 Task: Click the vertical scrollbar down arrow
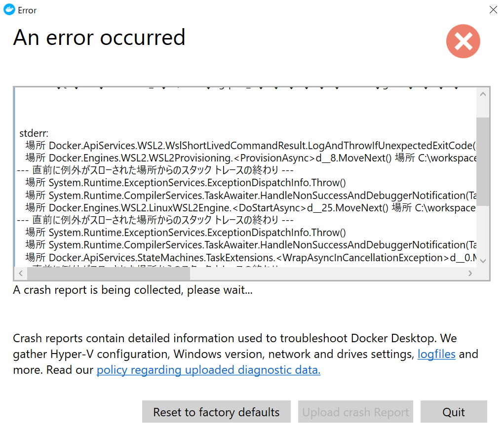pos(483,261)
